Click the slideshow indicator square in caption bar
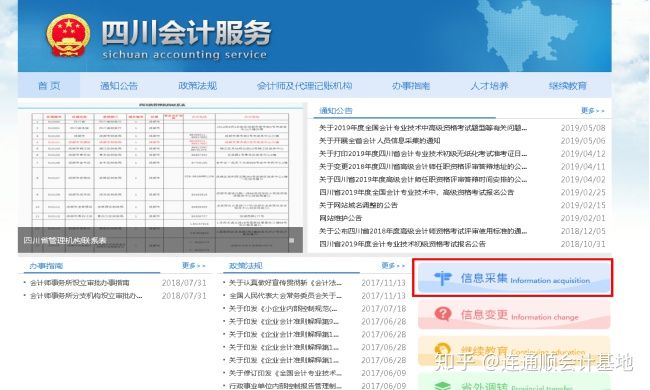 coord(291,240)
